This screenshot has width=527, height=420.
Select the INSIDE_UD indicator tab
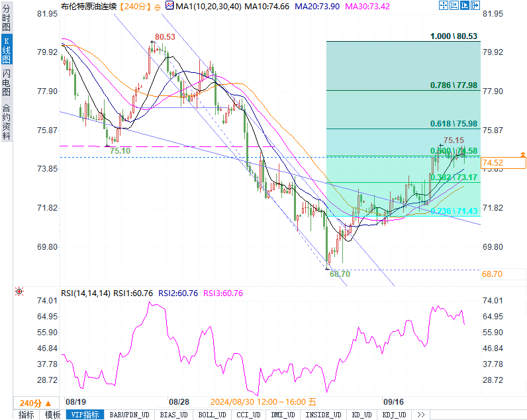[x=323, y=415]
